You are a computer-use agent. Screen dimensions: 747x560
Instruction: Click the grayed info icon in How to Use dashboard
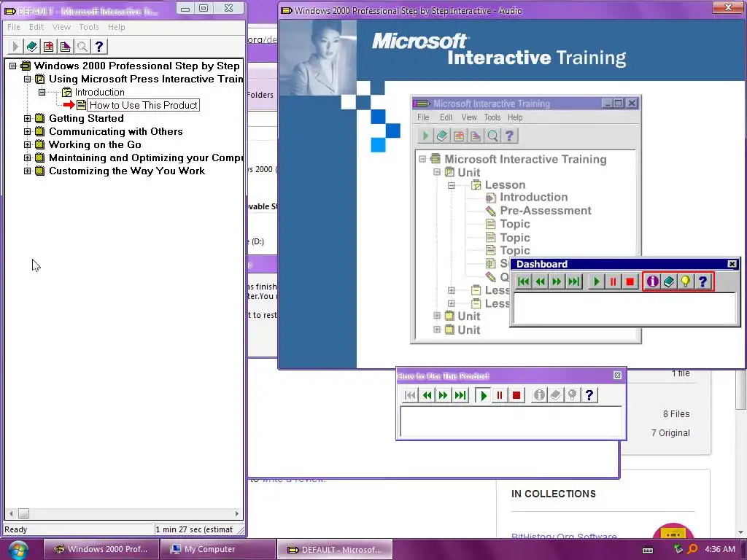coord(539,395)
